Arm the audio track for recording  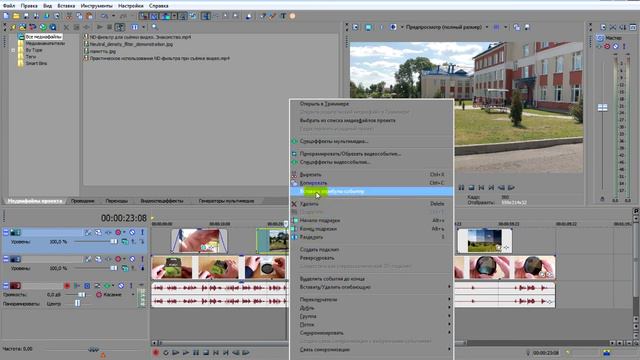(x=67, y=286)
